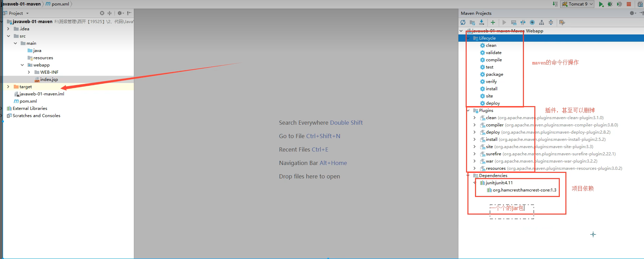644x259 pixels.
Task: Reimport all Maven projects
Action: (463, 22)
